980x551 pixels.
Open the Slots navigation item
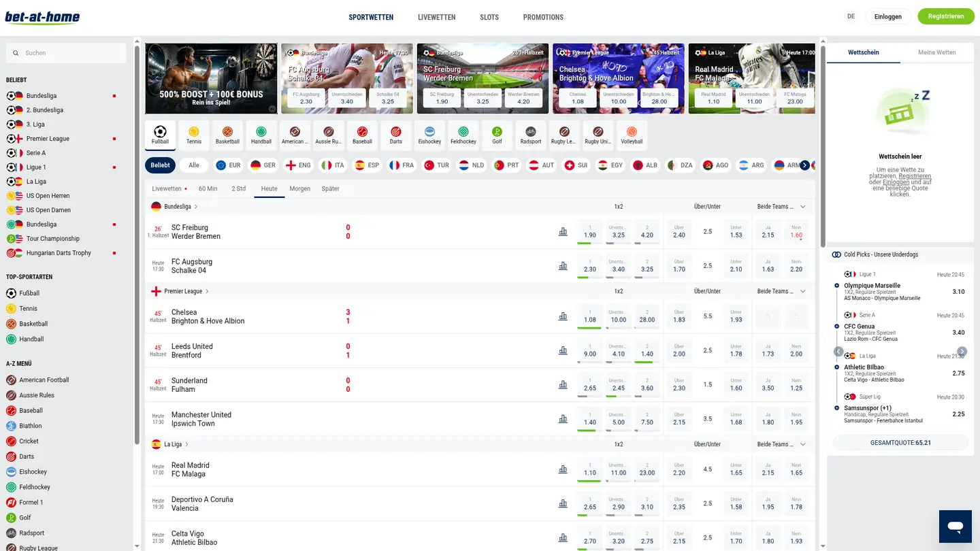tap(489, 17)
